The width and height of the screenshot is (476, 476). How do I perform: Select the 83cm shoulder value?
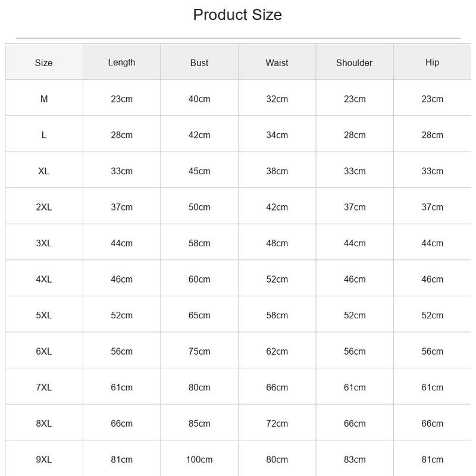coord(355,459)
